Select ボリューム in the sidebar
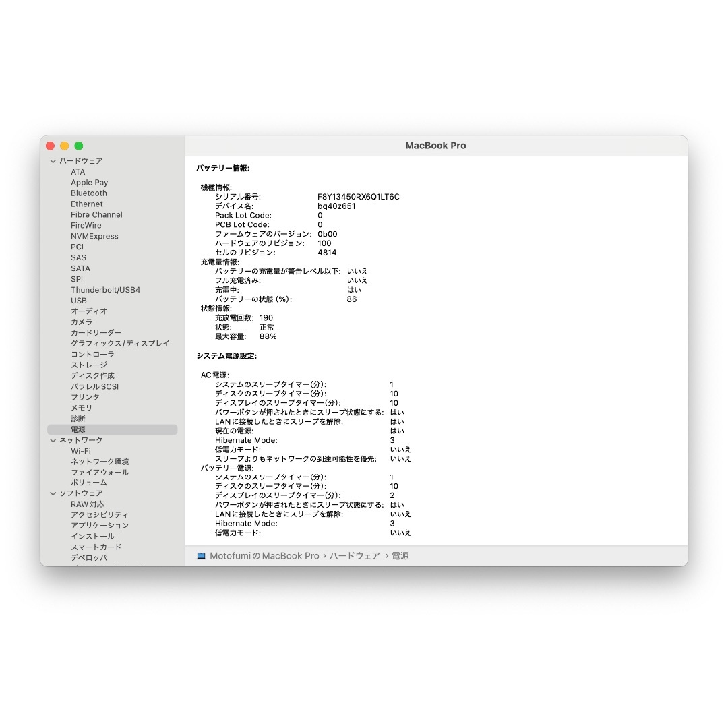The image size is (728, 728). click(89, 483)
